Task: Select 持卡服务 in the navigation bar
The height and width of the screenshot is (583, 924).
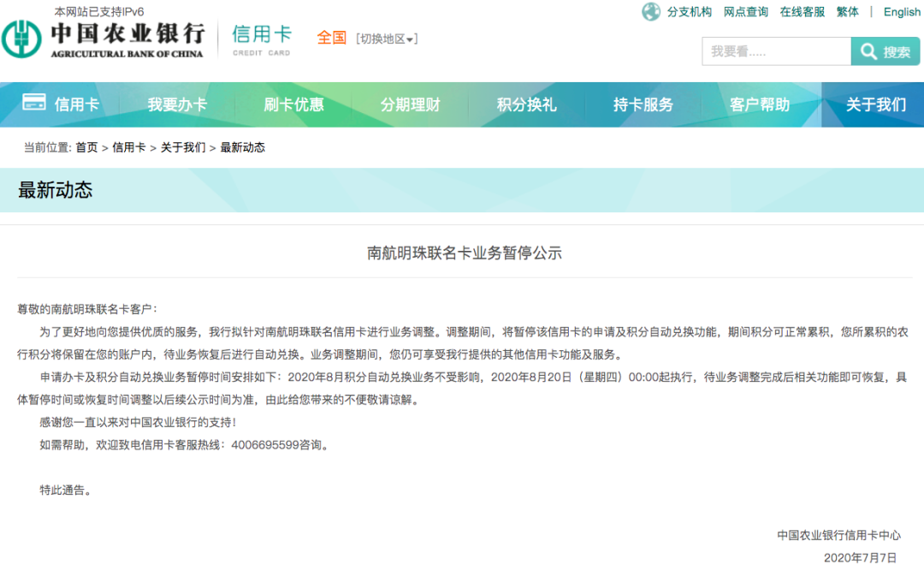Action: click(x=645, y=104)
